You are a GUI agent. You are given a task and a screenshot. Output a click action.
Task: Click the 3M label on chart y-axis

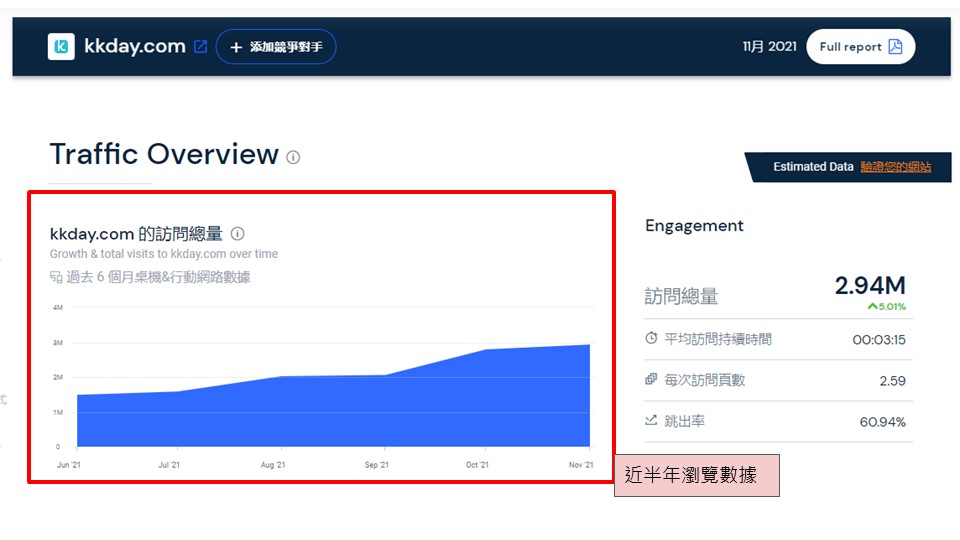click(58, 343)
